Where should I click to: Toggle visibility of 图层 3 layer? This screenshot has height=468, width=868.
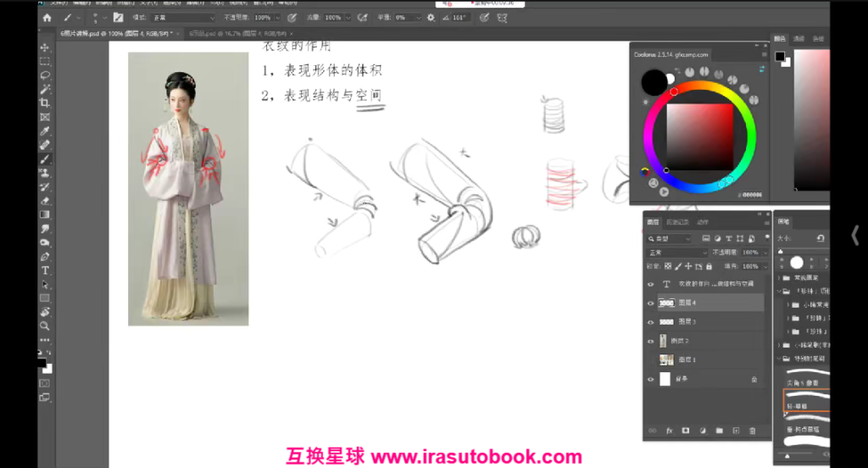click(650, 322)
